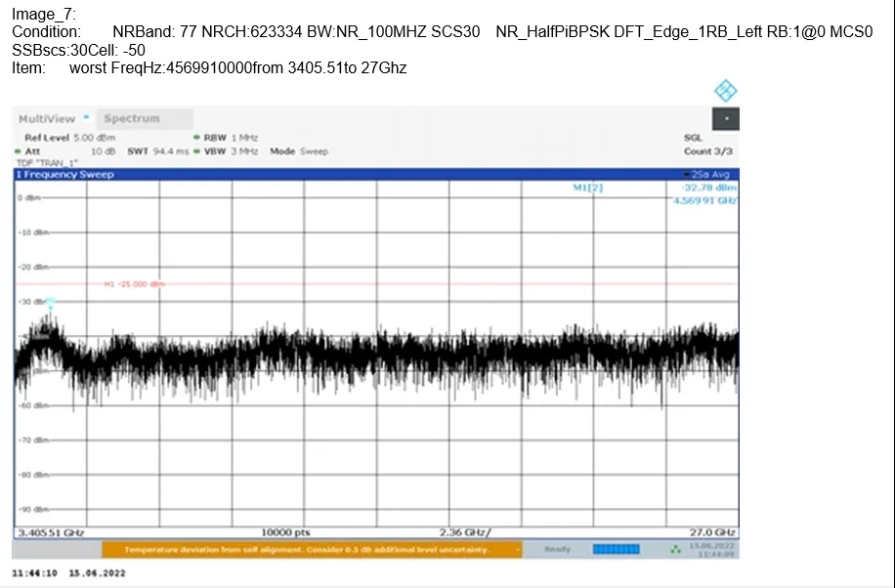Expand the arrow at the warning bar's end
This screenshot has width=895, height=588.
click(x=517, y=550)
